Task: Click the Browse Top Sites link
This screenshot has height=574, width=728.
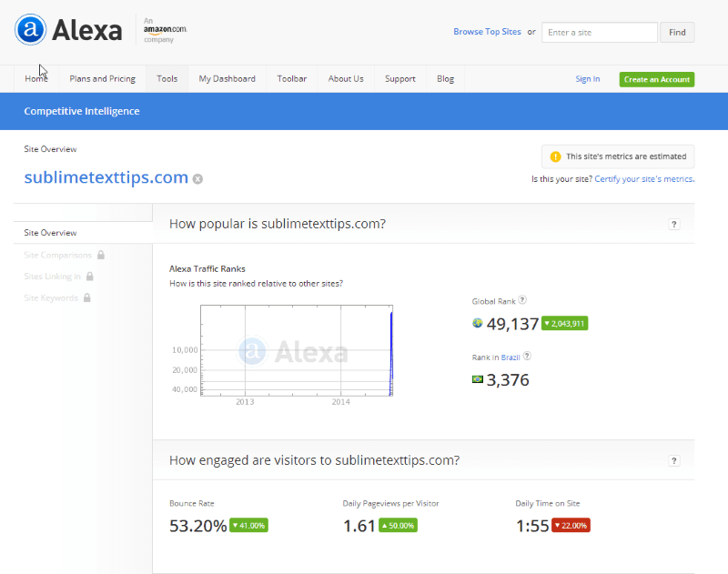Action: pos(487,32)
